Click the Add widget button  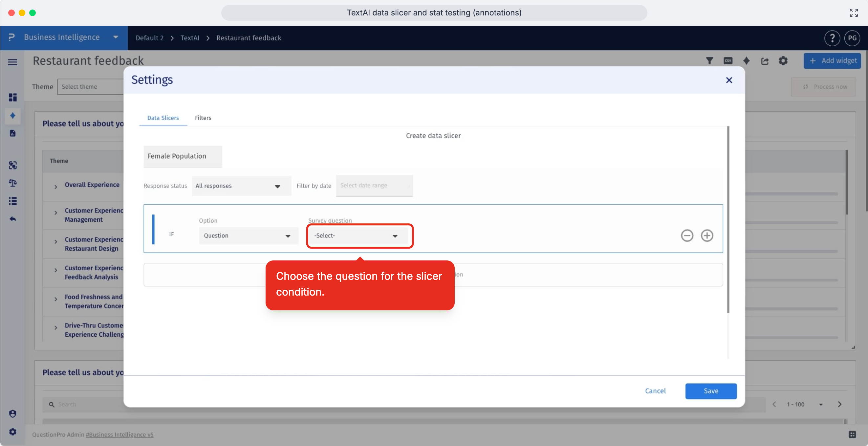pyautogui.click(x=832, y=61)
